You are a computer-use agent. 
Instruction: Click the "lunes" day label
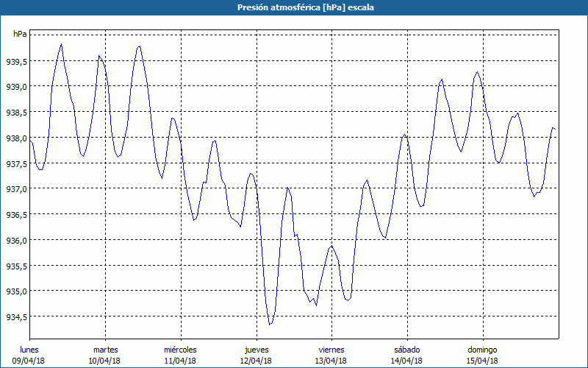(x=29, y=349)
